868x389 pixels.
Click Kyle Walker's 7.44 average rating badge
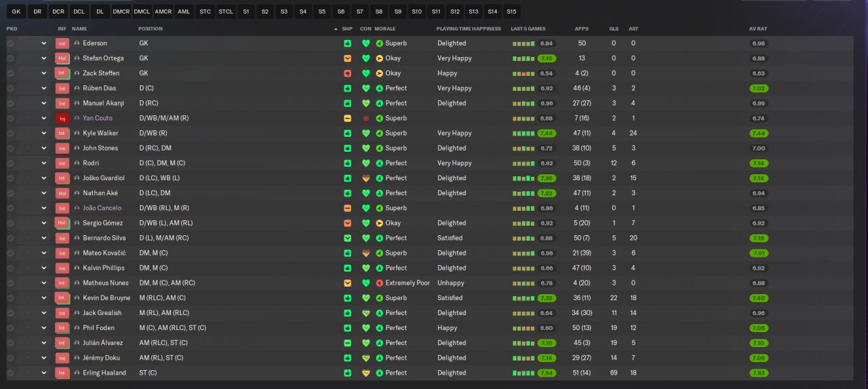click(x=759, y=134)
